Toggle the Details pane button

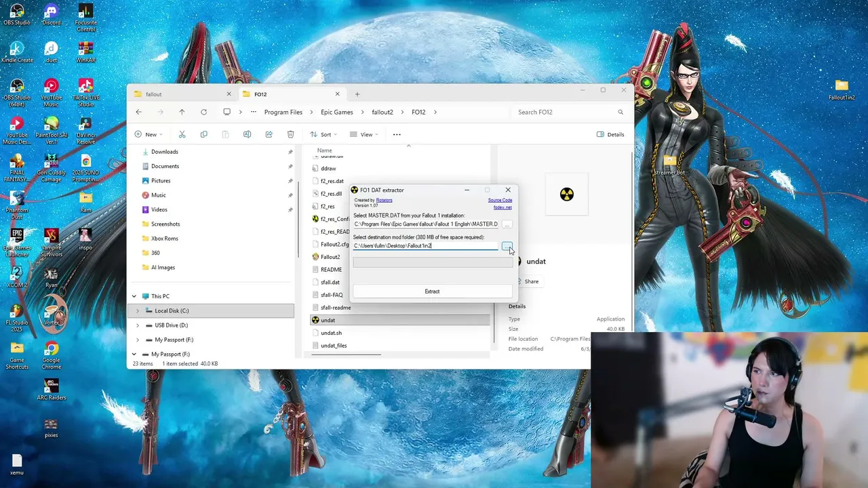610,134
